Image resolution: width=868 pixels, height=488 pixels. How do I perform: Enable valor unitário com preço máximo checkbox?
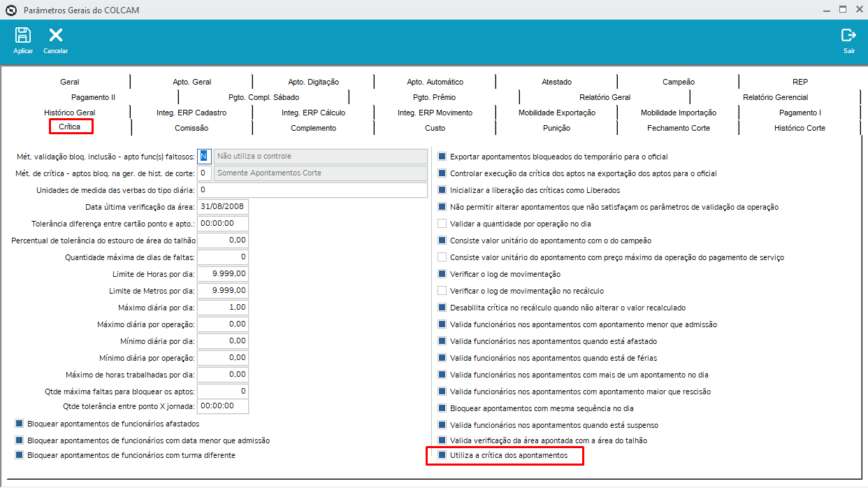tap(442, 257)
